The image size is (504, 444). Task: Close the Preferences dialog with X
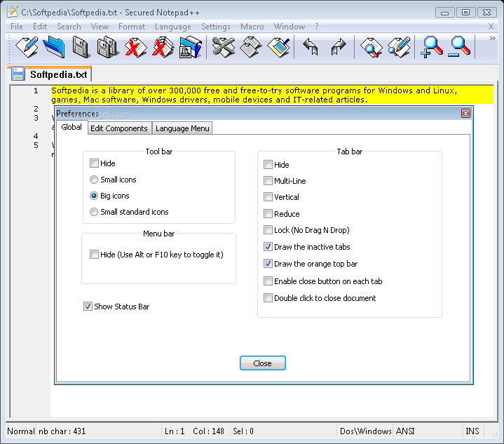[465, 113]
